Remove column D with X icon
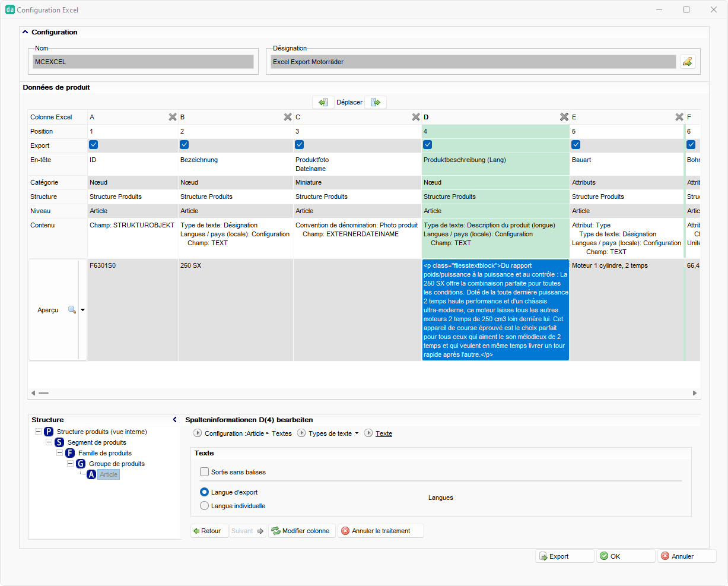Viewport: 728px width, 586px height. tap(564, 117)
